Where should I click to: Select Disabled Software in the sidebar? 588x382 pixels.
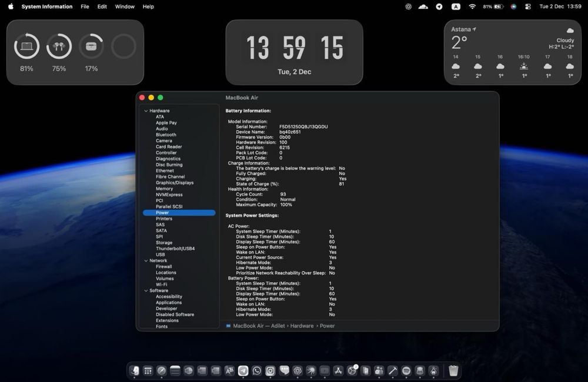pos(175,314)
